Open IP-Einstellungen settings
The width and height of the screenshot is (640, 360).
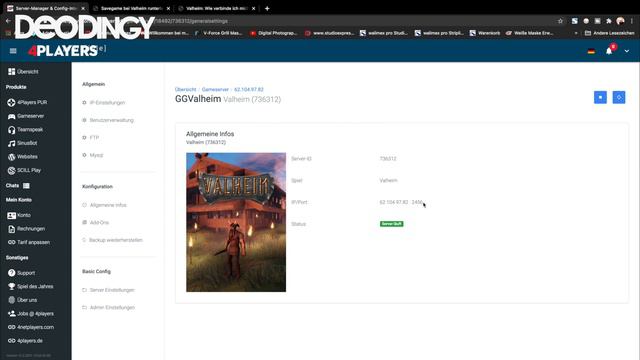point(104,102)
